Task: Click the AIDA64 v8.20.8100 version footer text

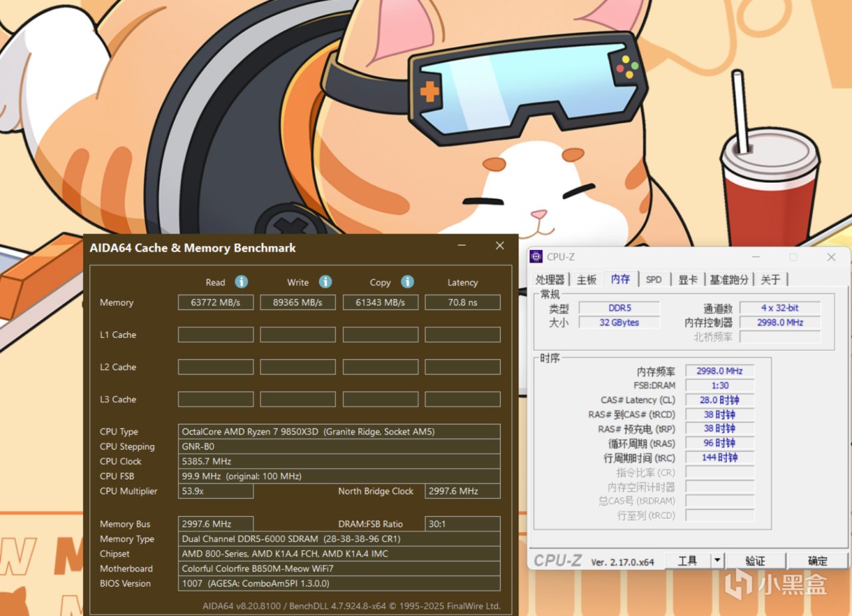Action: click(351, 606)
